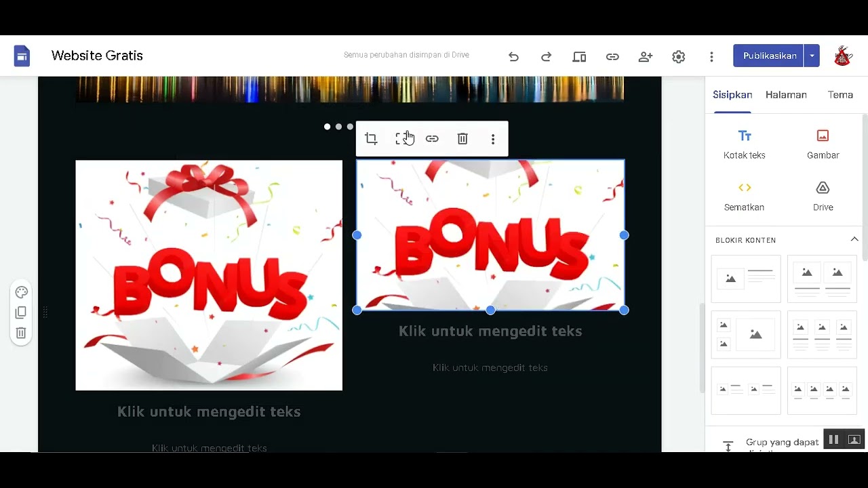This screenshot has height=488, width=868.
Task: Edit the Website Gratis title field
Action: [x=97, y=56]
